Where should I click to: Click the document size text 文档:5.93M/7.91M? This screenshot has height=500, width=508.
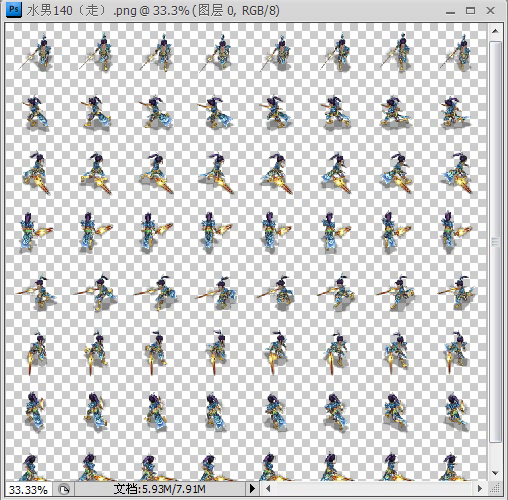click(159, 489)
